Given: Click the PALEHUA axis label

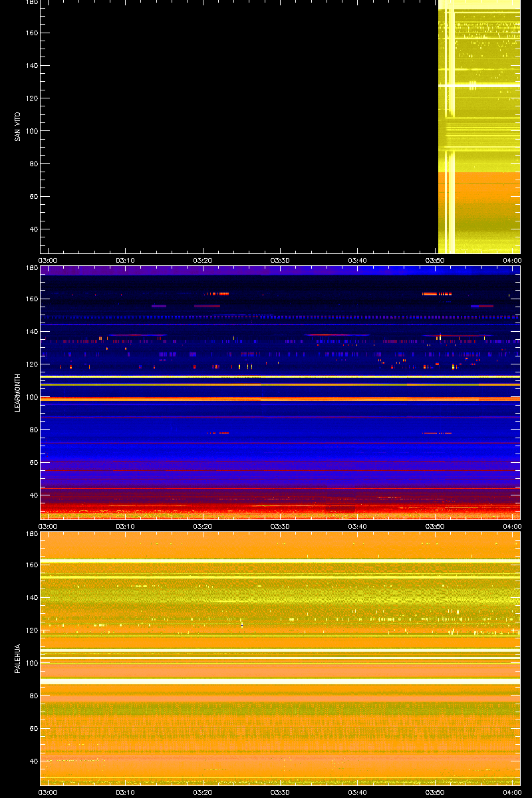Looking at the screenshot, I should [17, 658].
